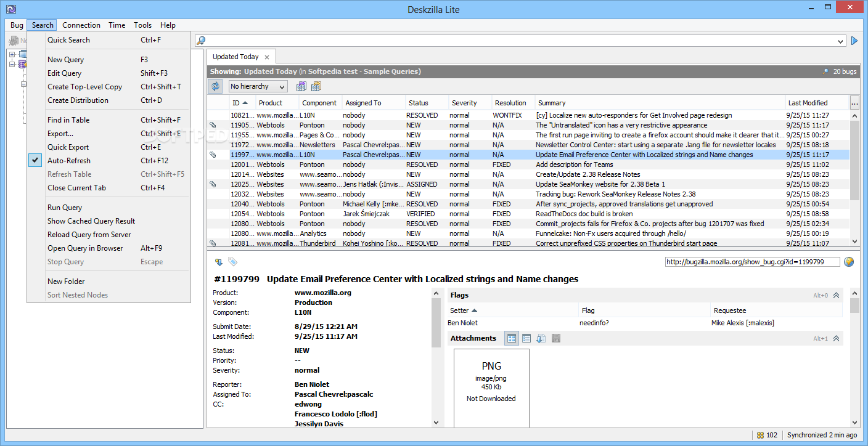Close the Updated Today tab
868x446 pixels.
[x=267, y=57]
